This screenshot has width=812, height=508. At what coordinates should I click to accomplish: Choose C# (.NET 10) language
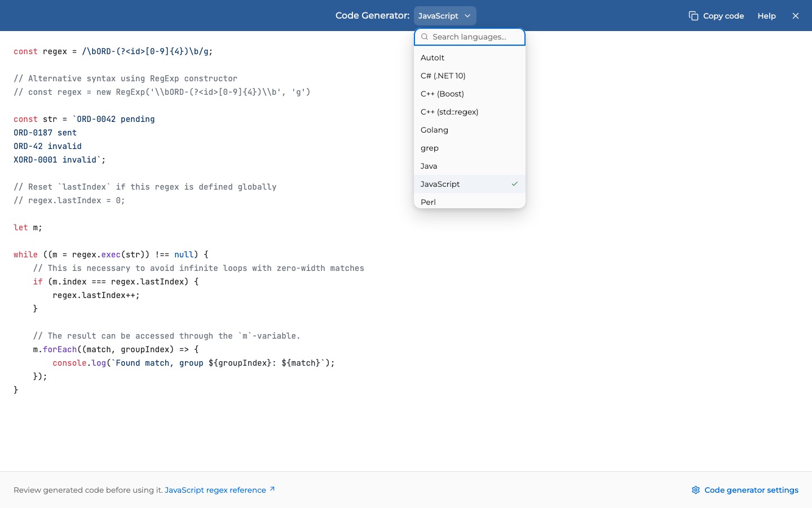(470, 76)
